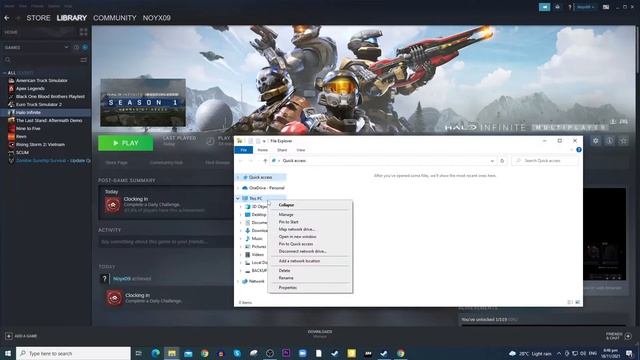Click the File Explorer up arrow button
This screenshot has height=360, width=640.
[265, 161]
